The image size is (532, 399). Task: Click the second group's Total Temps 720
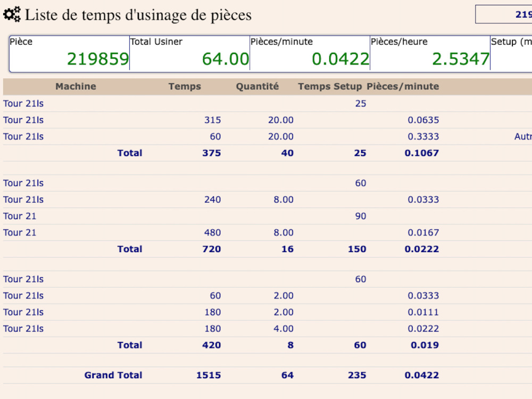click(211, 249)
